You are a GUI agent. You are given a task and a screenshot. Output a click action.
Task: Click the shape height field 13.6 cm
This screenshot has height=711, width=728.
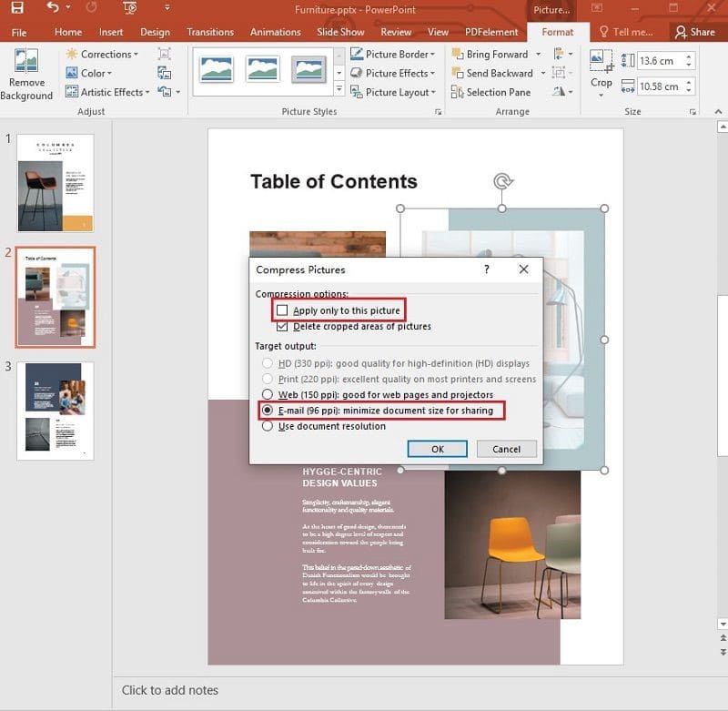click(660, 61)
